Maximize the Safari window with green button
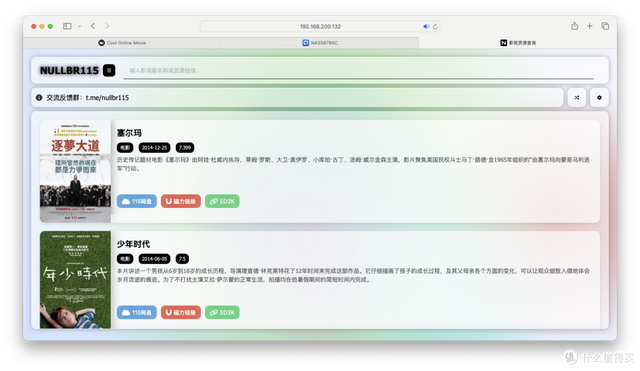This screenshot has width=640, height=371. [50, 26]
